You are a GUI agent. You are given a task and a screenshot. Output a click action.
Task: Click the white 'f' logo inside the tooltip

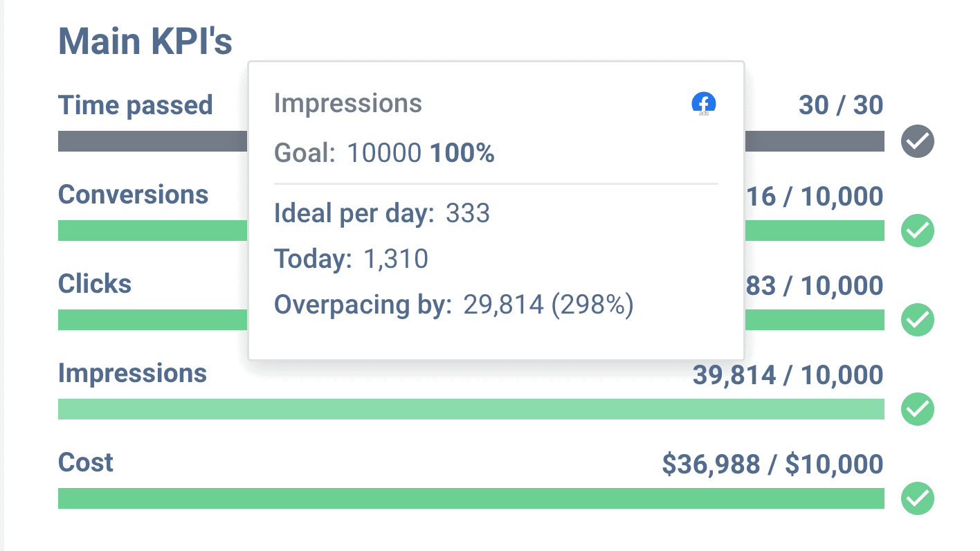(x=702, y=102)
